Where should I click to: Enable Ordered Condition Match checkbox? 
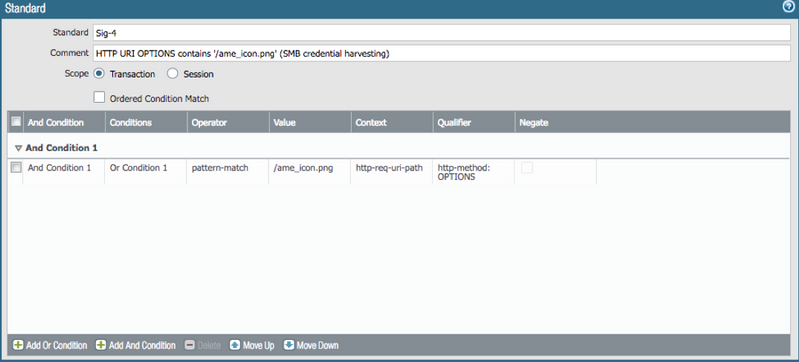point(99,97)
